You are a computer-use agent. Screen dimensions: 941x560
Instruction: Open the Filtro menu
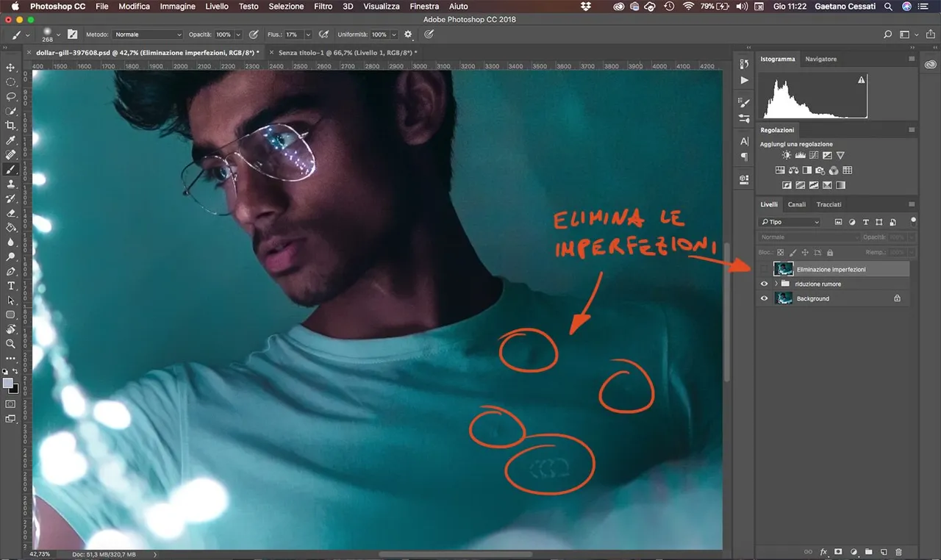tap(323, 7)
